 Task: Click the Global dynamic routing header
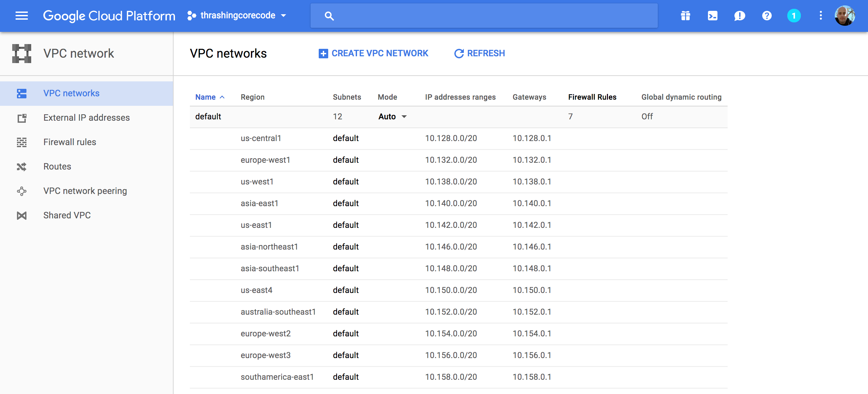[x=681, y=97]
